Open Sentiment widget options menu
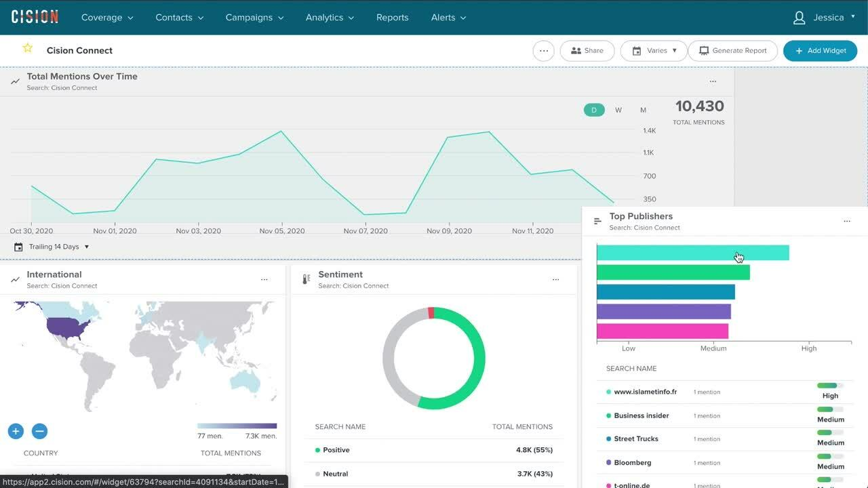The height and width of the screenshot is (488, 868). pyautogui.click(x=555, y=279)
